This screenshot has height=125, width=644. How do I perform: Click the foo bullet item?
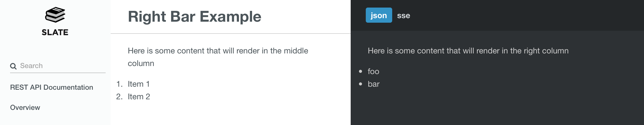pos(373,71)
